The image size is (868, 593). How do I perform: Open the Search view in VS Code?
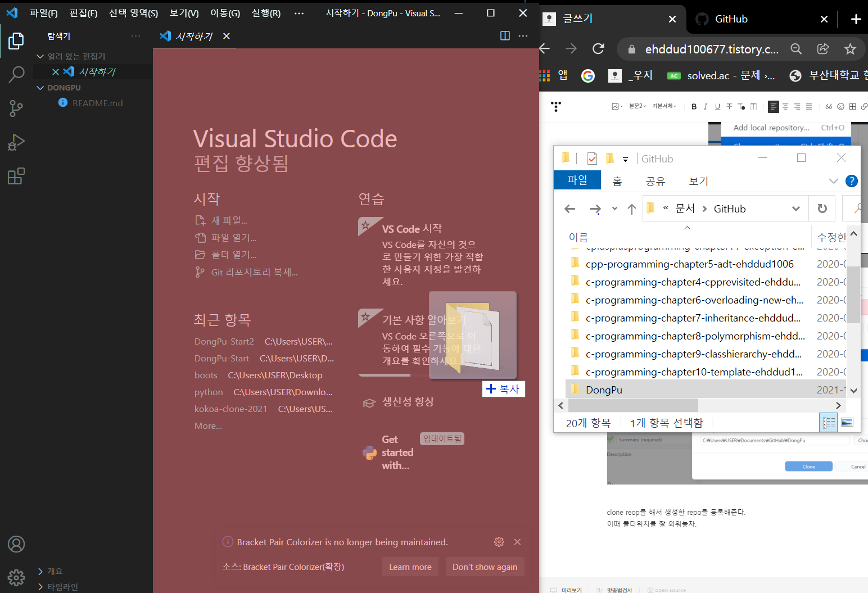(x=16, y=74)
